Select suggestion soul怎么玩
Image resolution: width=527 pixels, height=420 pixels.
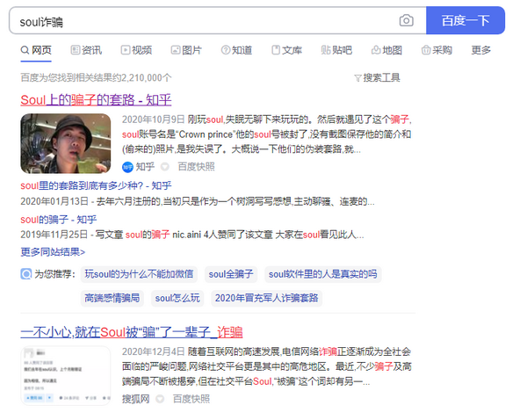click(x=177, y=298)
